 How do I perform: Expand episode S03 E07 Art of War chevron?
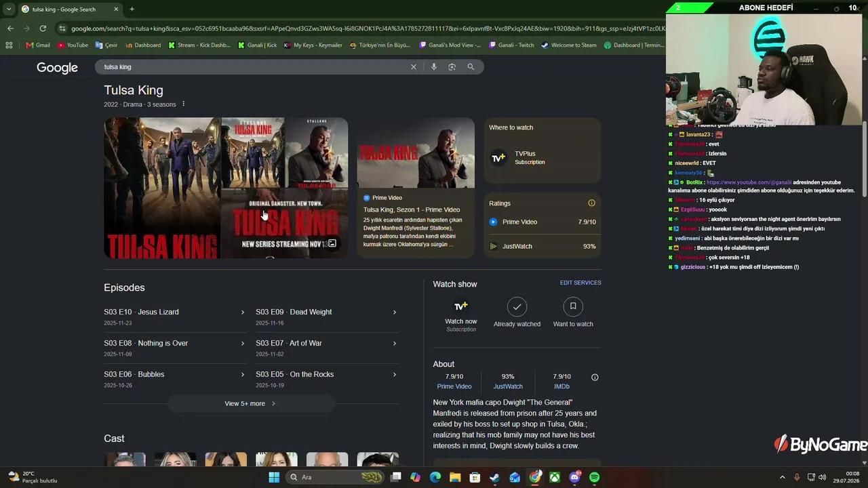(394, 344)
